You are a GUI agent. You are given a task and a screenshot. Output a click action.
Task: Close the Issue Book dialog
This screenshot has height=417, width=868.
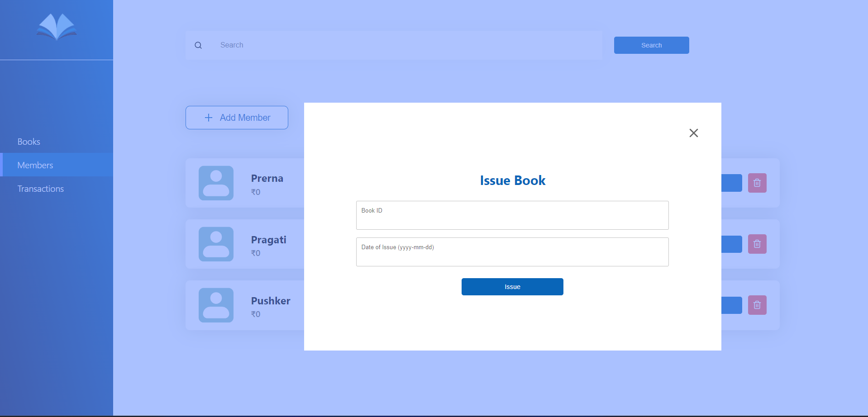coord(693,133)
